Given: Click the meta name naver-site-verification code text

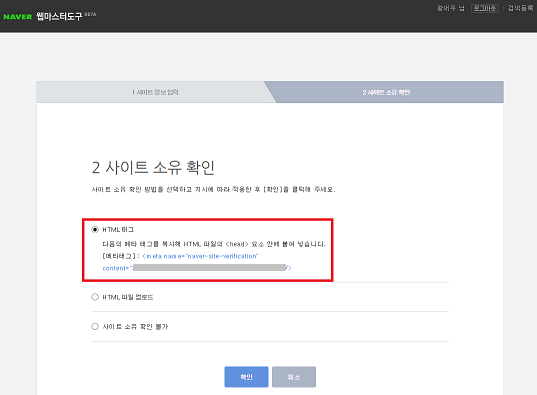Looking at the screenshot, I should (x=200, y=256).
